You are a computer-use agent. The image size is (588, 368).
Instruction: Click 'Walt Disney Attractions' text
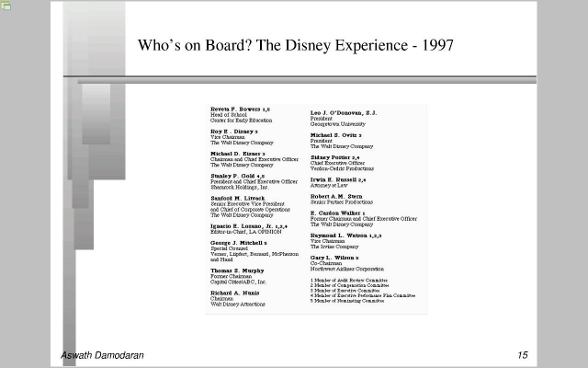pyautogui.click(x=238, y=305)
